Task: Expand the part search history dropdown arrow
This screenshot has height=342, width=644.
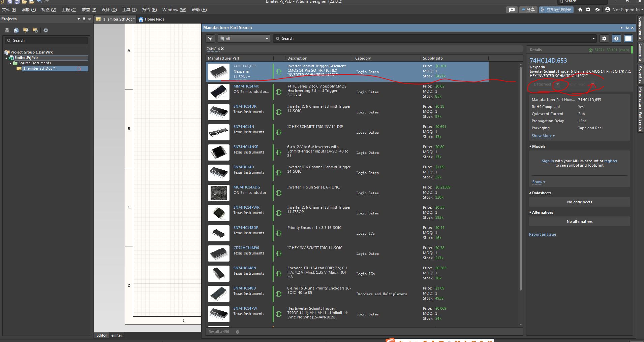Action: [x=593, y=38]
